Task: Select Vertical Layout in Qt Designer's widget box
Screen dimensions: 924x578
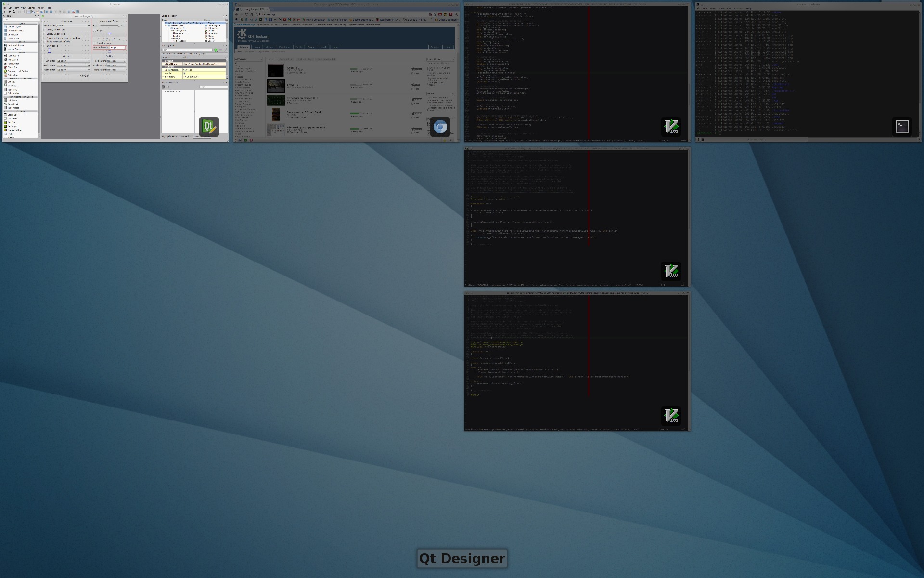Action: pos(14,27)
